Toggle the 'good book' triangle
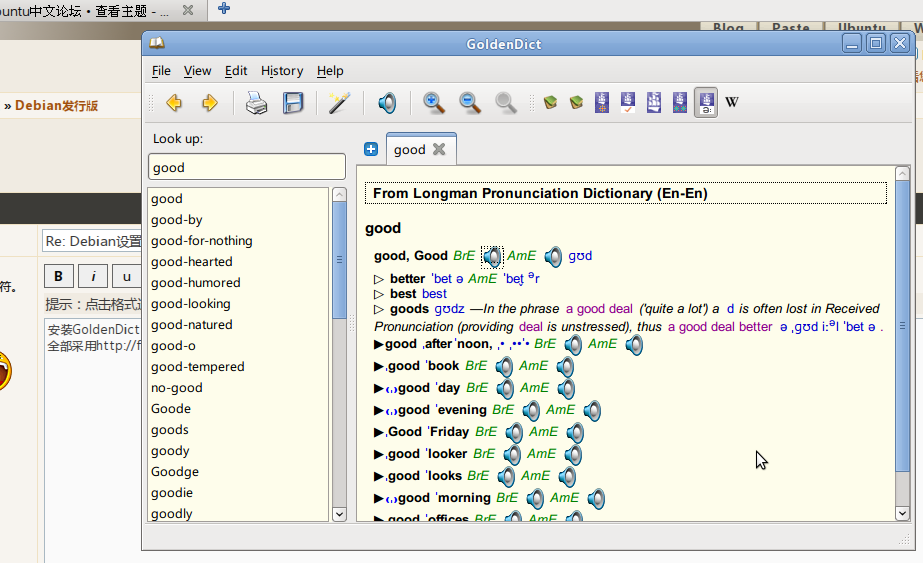923x563 pixels. click(379, 366)
